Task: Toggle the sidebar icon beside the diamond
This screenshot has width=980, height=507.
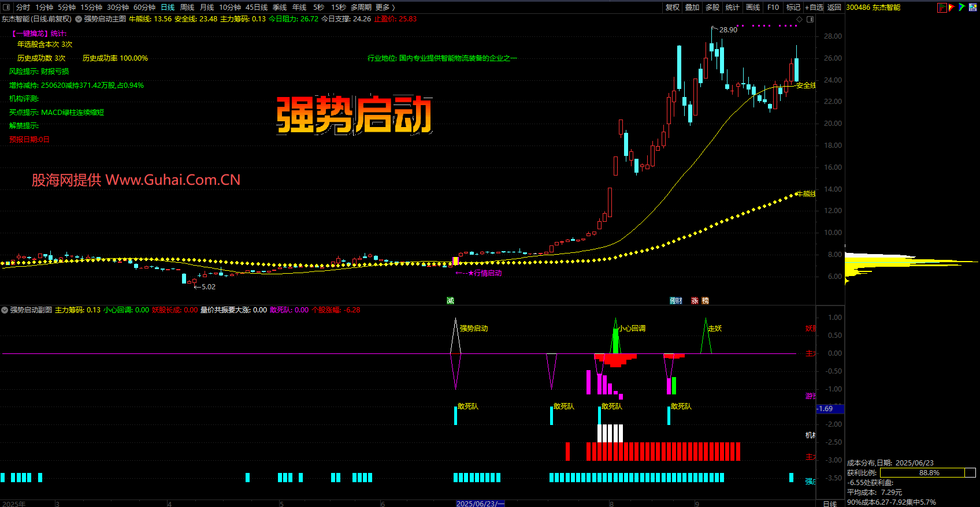Action: click(x=810, y=19)
